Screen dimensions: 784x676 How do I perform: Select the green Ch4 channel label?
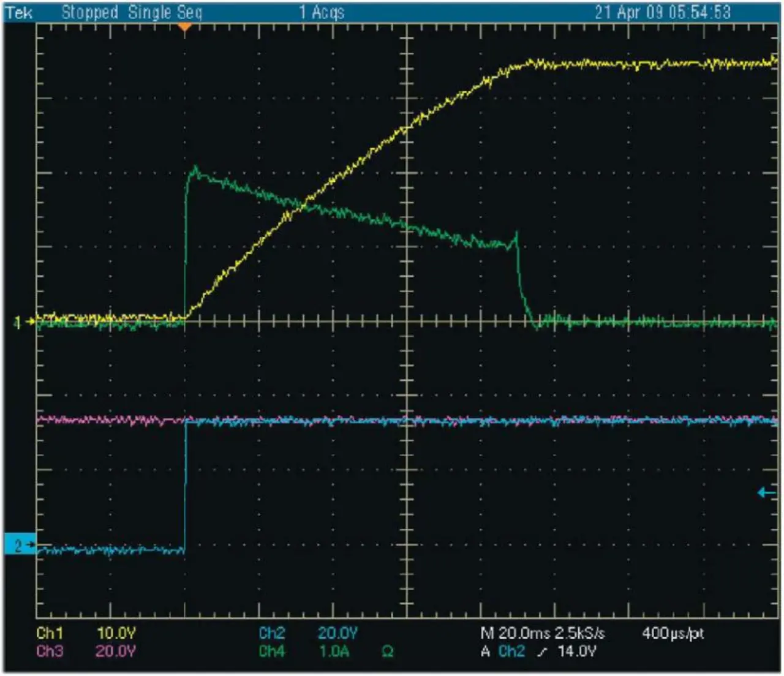click(x=271, y=652)
